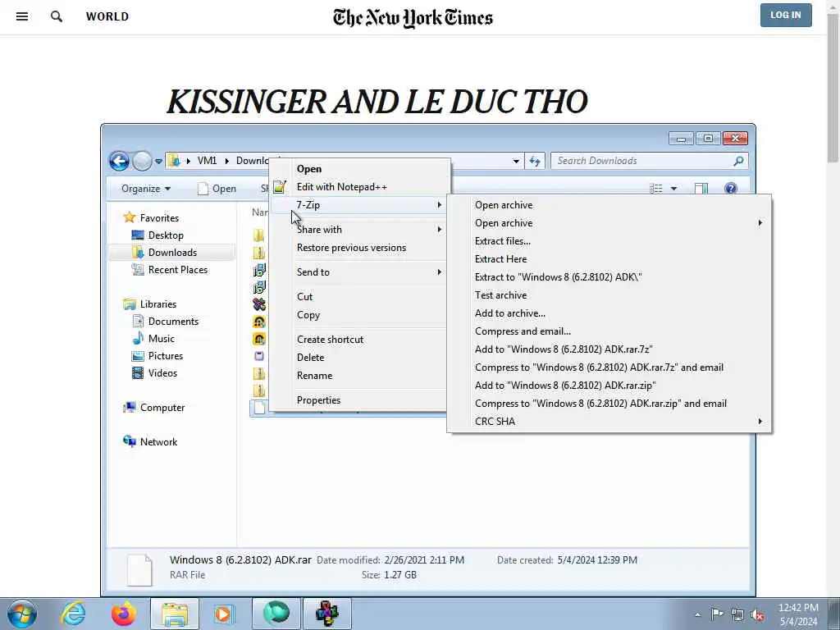Viewport: 840px width, 630px height.
Task: Click the Explorer help icon
Action: [731, 189]
